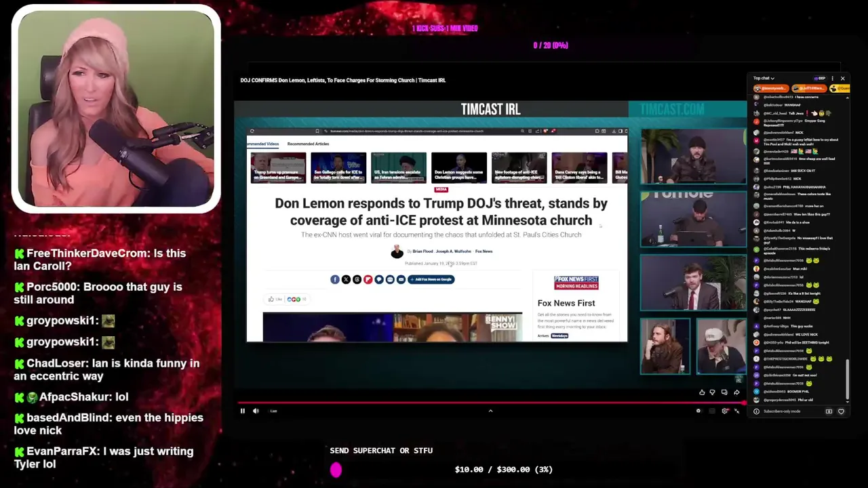Click the X share icon on article
Image resolution: width=868 pixels, height=488 pixels.
click(x=346, y=279)
